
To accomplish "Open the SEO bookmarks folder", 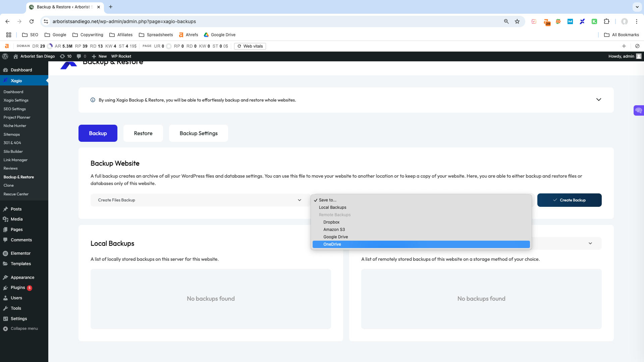I will click(30, 35).
